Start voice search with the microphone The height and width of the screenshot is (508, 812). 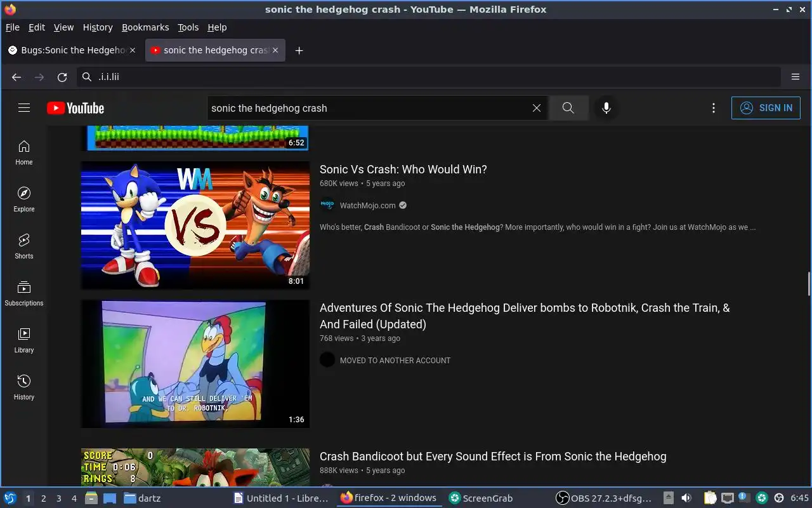click(606, 108)
